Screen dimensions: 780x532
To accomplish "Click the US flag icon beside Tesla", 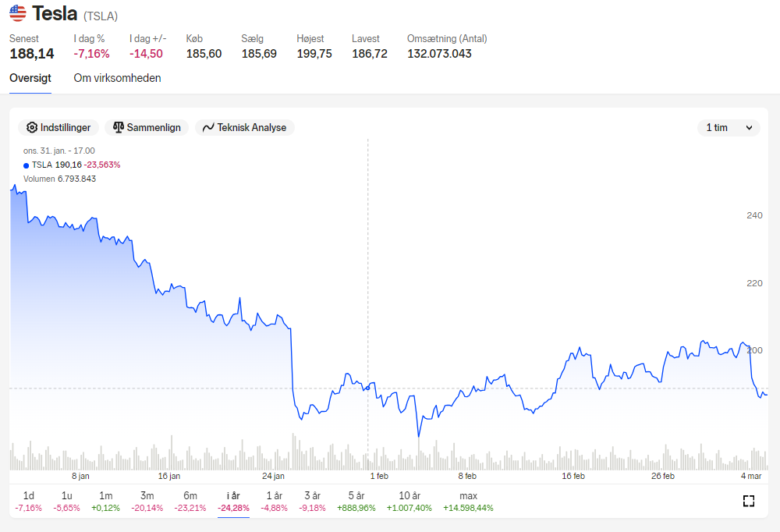I will [17, 13].
